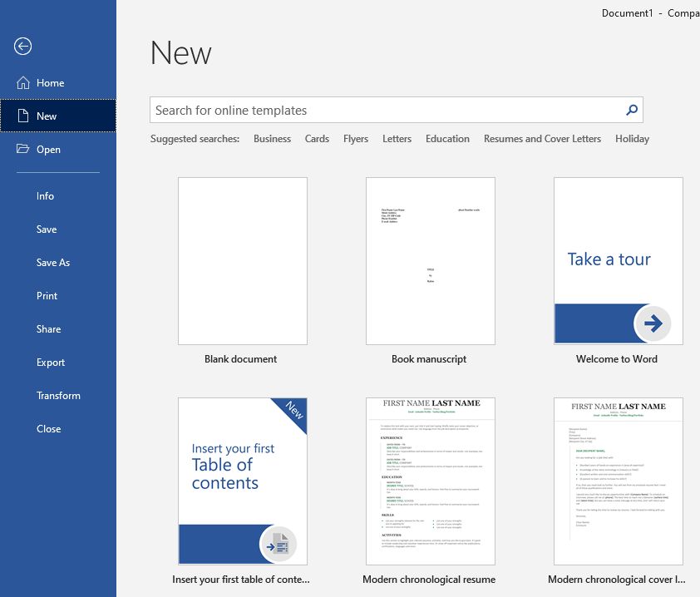Click Save As in the sidebar
Image resolution: width=700 pixels, height=597 pixels.
pos(53,262)
